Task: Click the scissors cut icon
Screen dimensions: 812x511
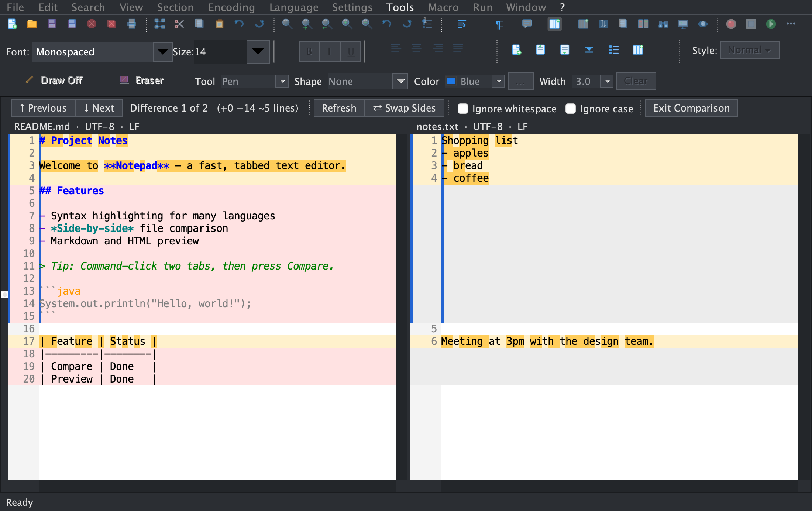Action: pos(179,24)
